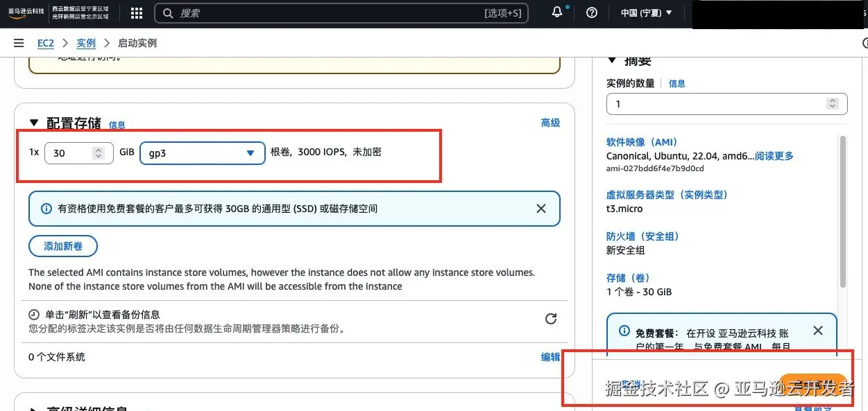Open 信息 link beside 实例的数量
This screenshot has height=411, width=868.
pos(677,83)
